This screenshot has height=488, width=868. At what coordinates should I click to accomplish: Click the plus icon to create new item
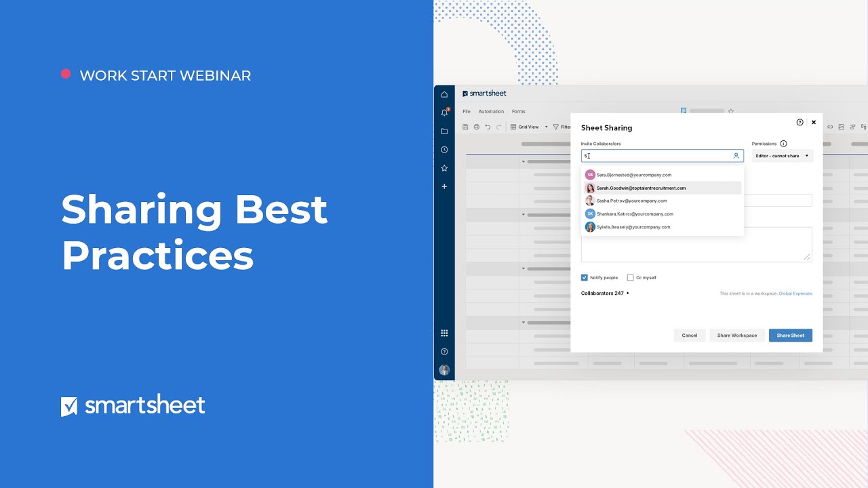coord(444,186)
